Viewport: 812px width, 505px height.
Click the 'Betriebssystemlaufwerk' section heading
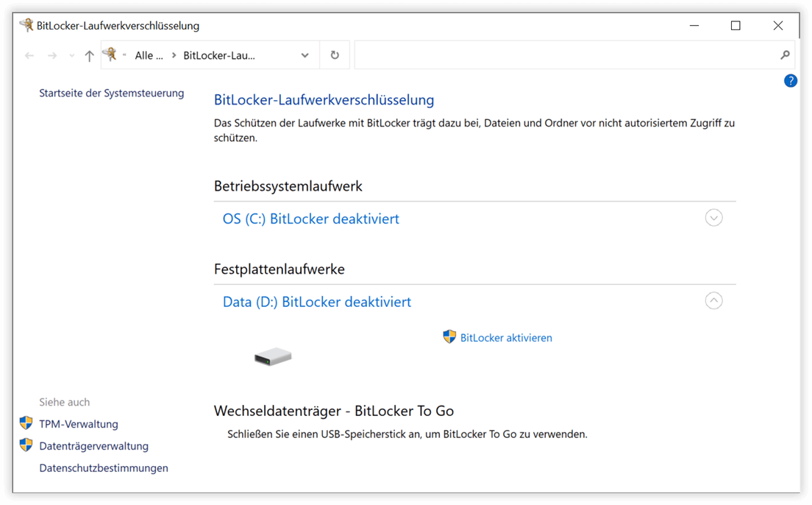288,186
